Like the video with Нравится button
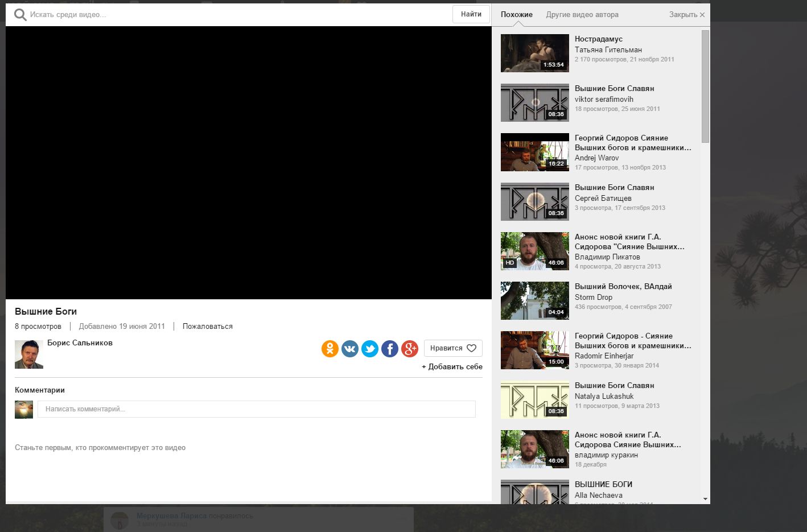Screen dimensions: 807x532 tap(453, 348)
